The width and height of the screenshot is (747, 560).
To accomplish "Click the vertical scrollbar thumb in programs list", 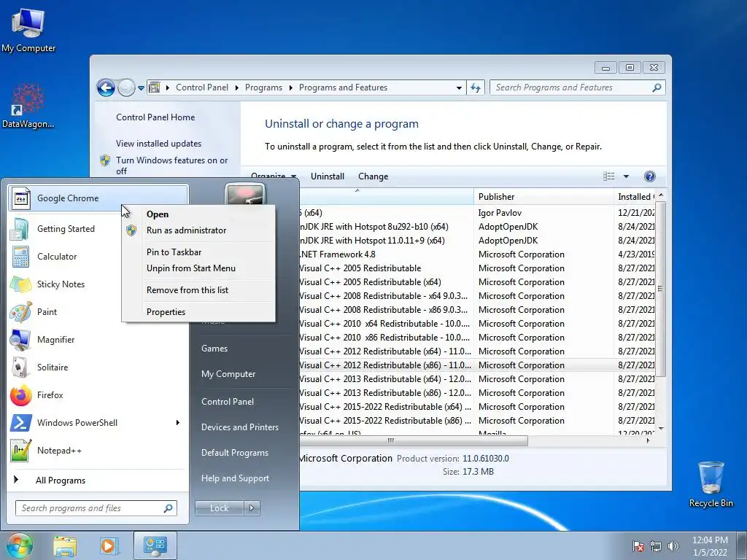I will coord(659,289).
